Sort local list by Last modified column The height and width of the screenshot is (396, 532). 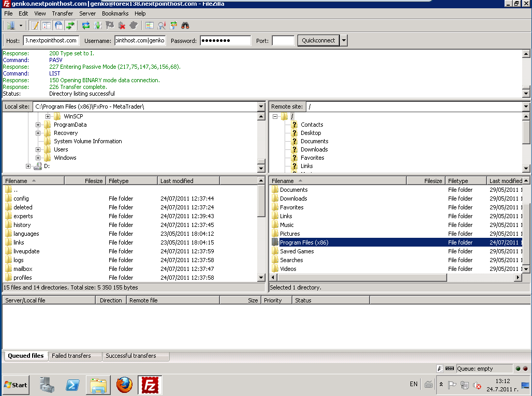pyautogui.click(x=188, y=181)
